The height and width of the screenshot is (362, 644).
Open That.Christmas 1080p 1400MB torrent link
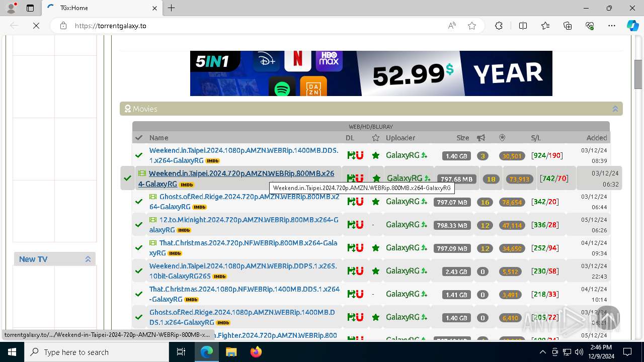[x=245, y=294]
